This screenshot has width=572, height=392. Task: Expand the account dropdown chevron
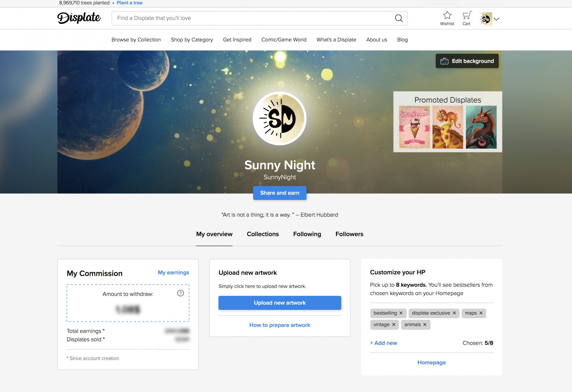[496, 19]
